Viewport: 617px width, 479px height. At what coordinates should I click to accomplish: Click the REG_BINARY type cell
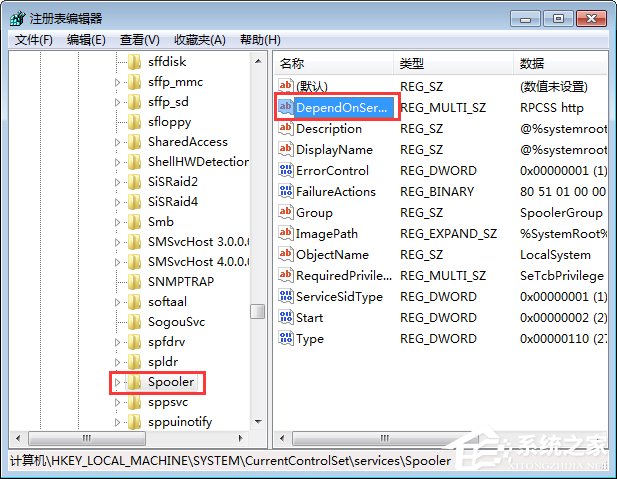coord(437,192)
